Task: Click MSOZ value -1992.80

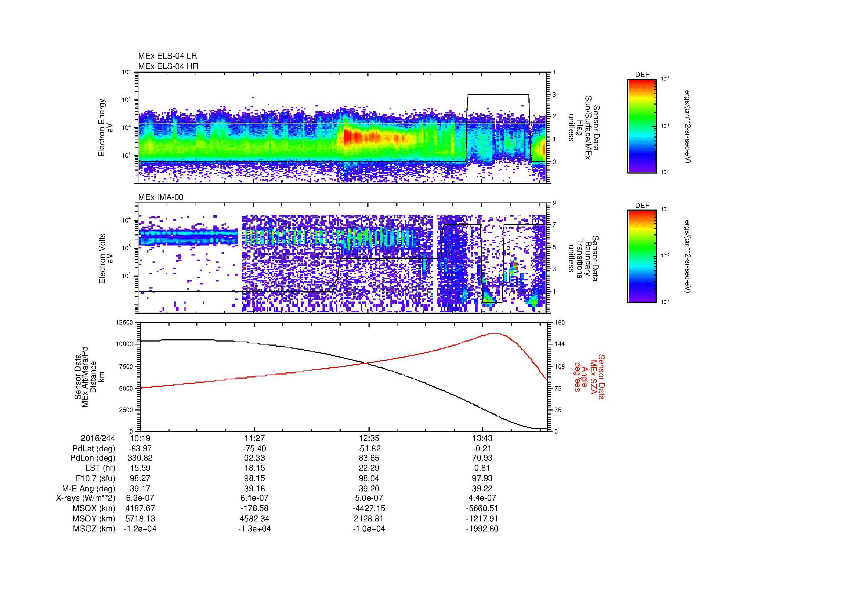Action: pyautogui.click(x=482, y=529)
